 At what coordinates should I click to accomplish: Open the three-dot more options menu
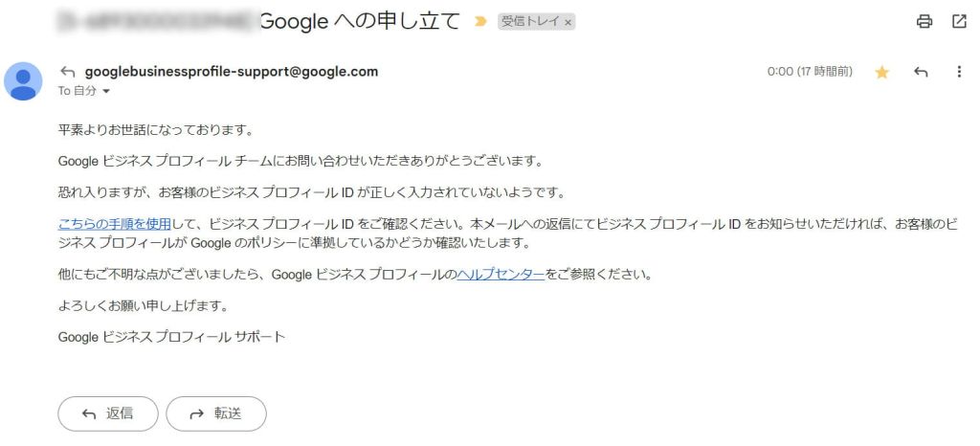pos(959,72)
